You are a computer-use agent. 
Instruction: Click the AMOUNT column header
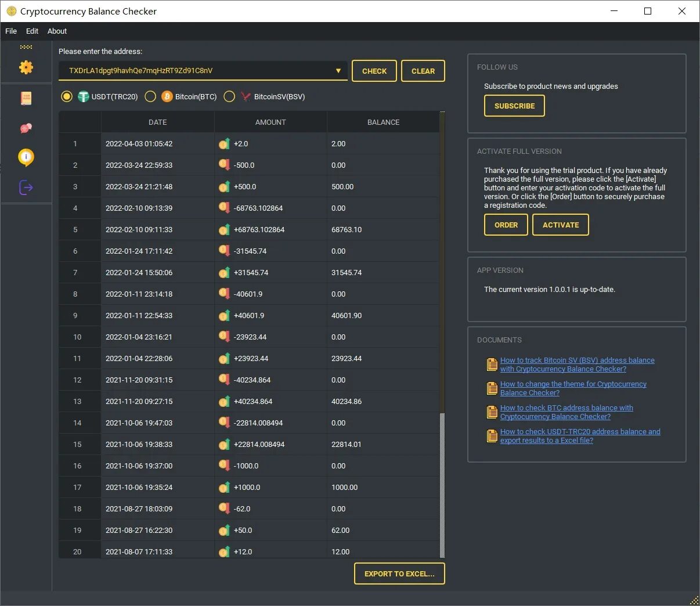pyautogui.click(x=270, y=122)
